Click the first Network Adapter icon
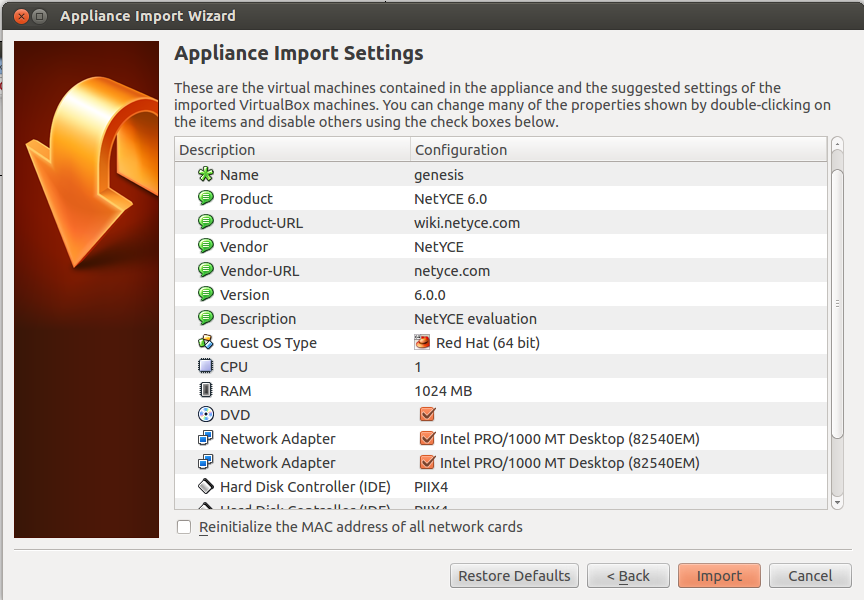The width and height of the screenshot is (864, 600). pos(206,439)
